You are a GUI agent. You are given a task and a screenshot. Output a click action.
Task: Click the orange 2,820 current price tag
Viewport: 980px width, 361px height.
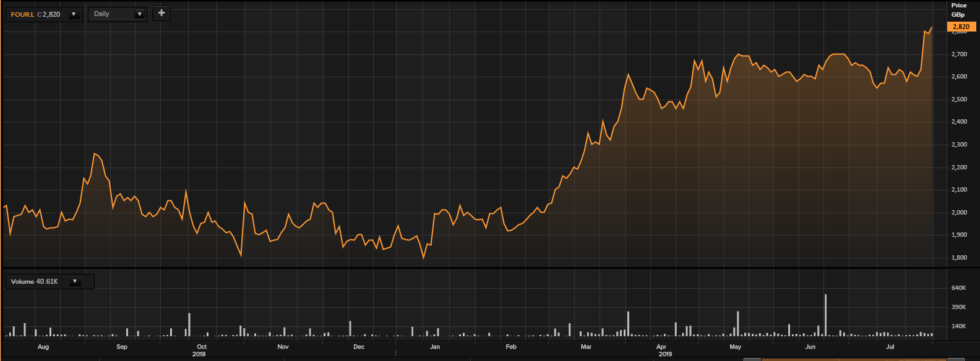pyautogui.click(x=961, y=27)
